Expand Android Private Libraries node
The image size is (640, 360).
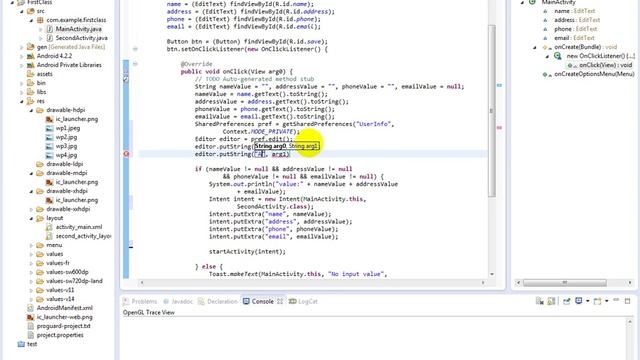click(x=22, y=65)
